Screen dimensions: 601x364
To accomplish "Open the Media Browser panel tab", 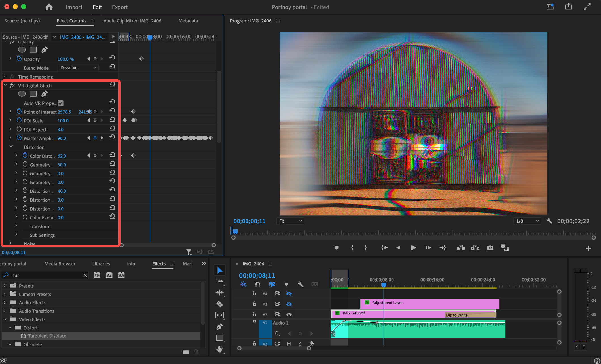I will pyautogui.click(x=60, y=264).
